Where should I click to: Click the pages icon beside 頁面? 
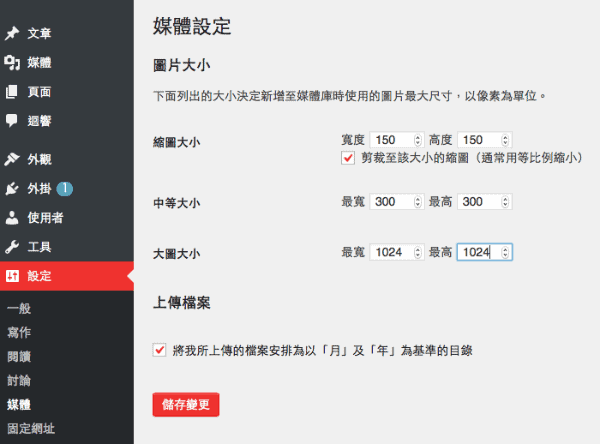(12, 92)
